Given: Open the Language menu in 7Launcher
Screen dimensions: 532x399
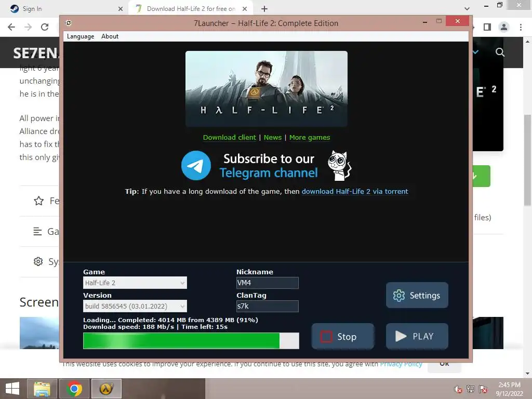Looking at the screenshot, I should point(81,36).
